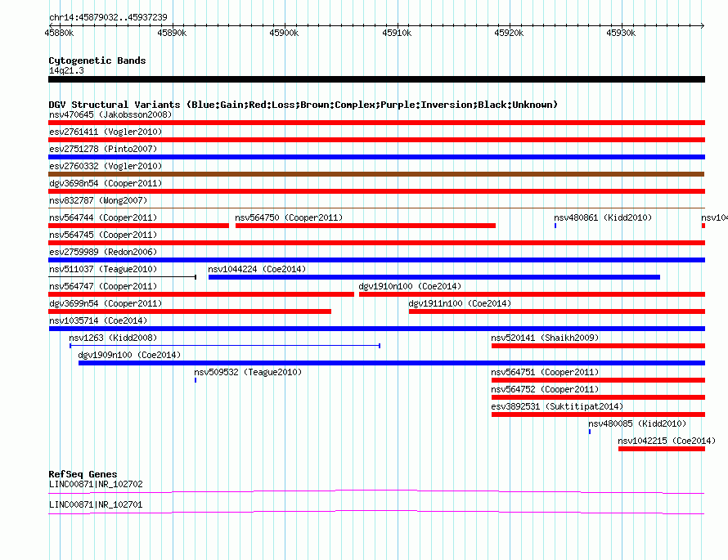Click the 45890k ruler label

click(172, 33)
